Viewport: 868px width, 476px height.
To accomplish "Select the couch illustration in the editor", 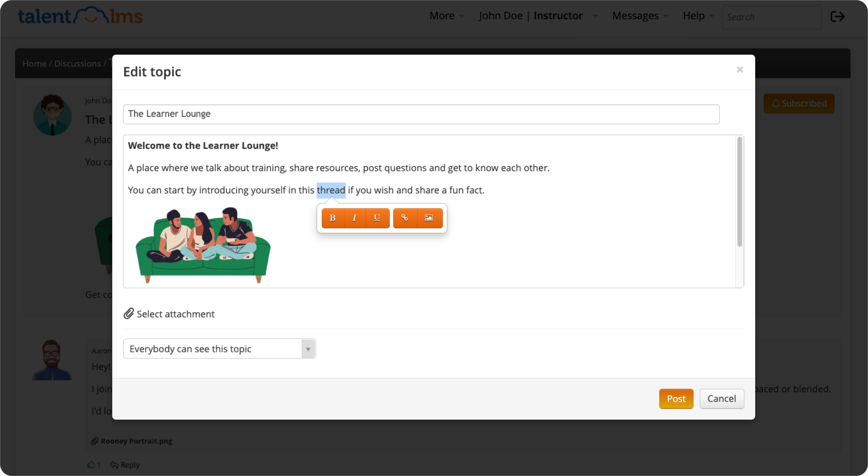I will coord(203,245).
